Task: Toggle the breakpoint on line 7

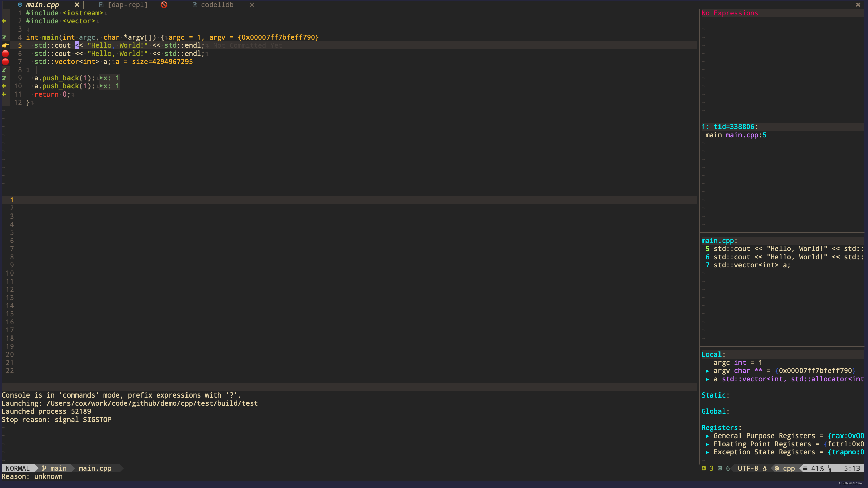Action: pos(5,62)
